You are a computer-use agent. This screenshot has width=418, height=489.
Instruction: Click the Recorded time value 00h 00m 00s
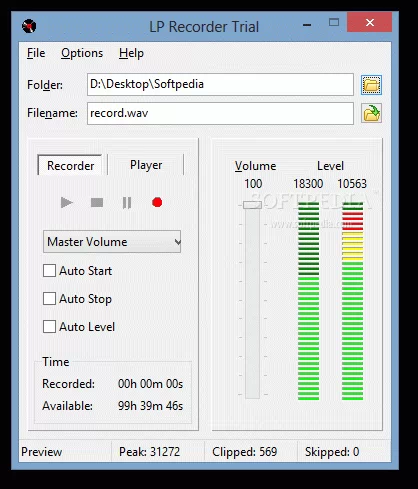150,384
